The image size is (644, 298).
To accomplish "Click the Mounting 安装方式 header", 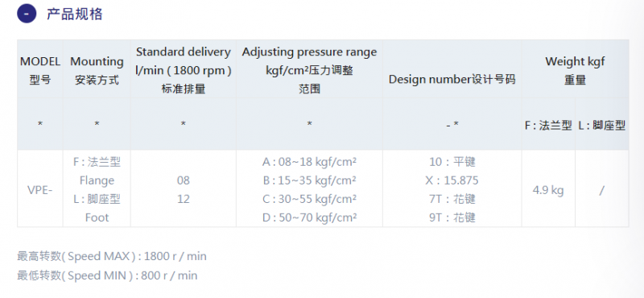I will click(97, 70).
